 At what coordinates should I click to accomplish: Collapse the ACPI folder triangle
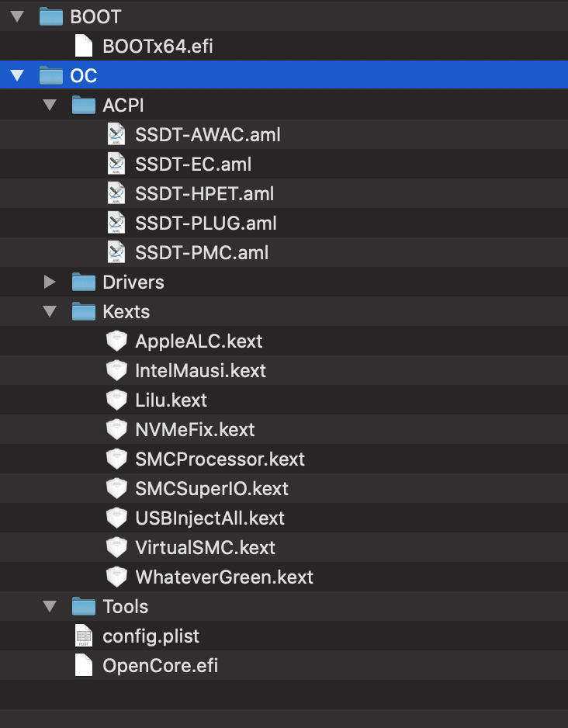[x=50, y=105]
